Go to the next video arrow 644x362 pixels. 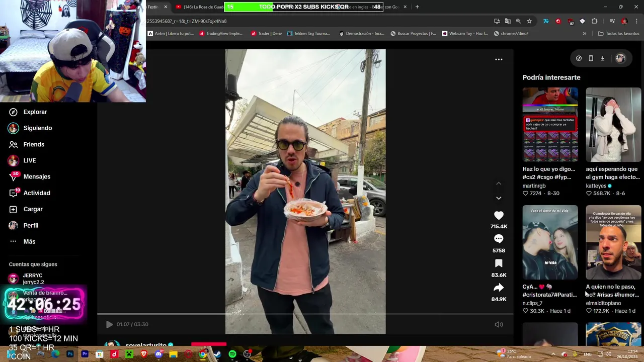(499, 198)
